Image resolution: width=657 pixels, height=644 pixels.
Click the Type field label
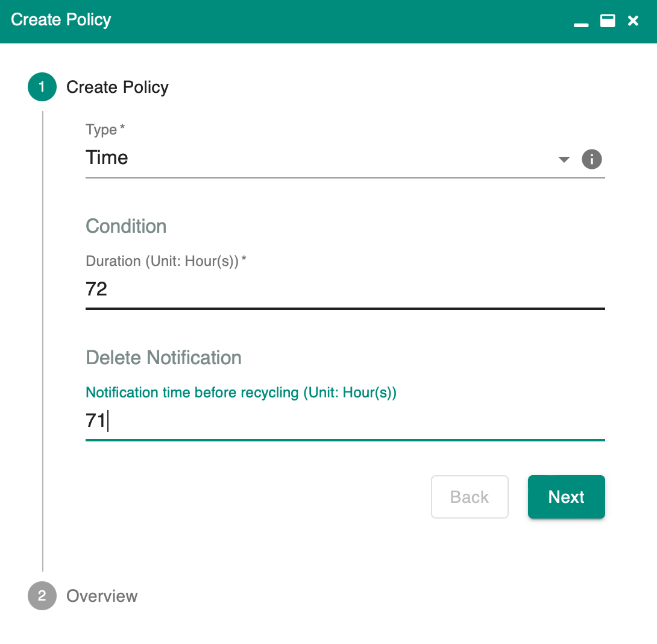[105, 130]
